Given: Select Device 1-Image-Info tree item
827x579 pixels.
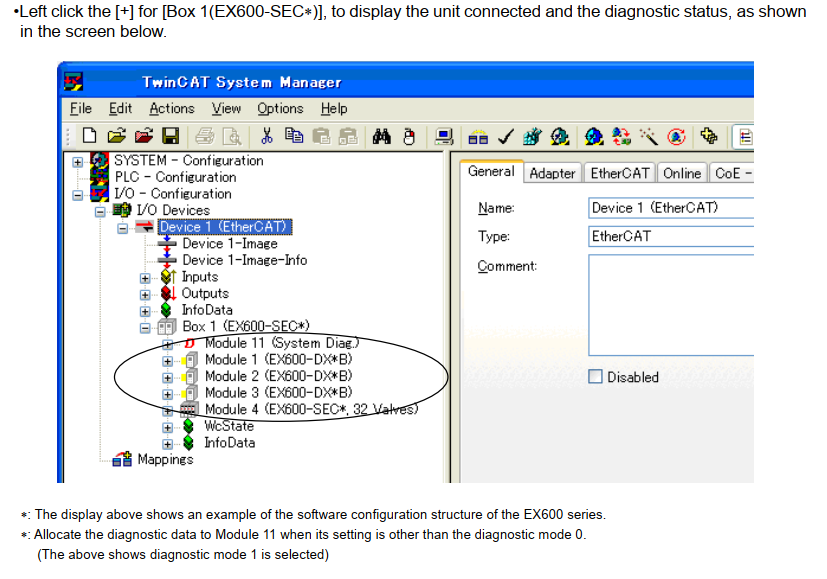Looking at the screenshot, I should pyautogui.click(x=245, y=260).
